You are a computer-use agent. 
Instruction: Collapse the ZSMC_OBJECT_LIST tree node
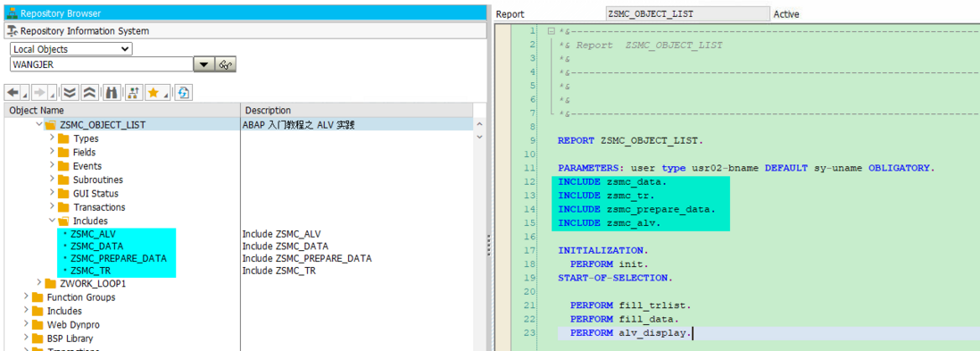pyautogui.click(x=39, y=124)
